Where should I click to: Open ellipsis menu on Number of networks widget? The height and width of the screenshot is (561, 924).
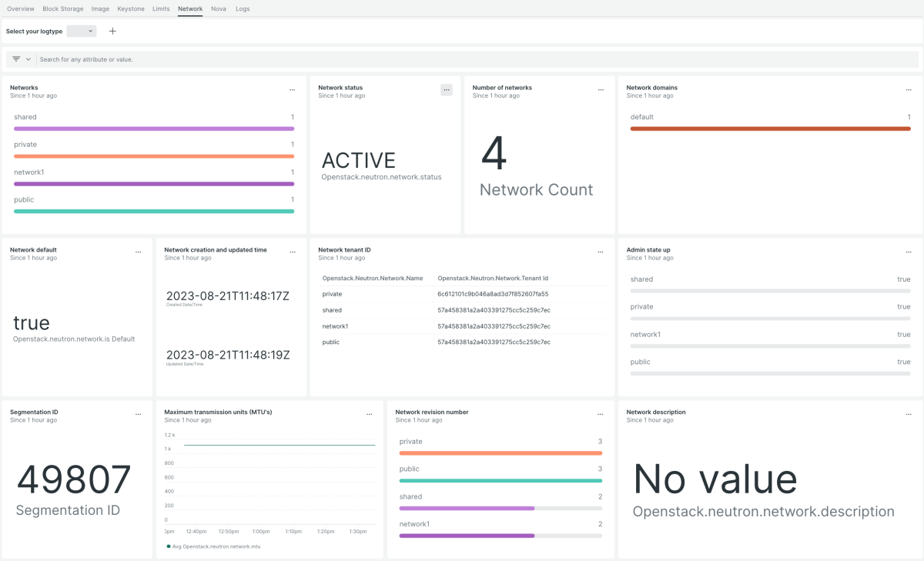tap(601, 90)
